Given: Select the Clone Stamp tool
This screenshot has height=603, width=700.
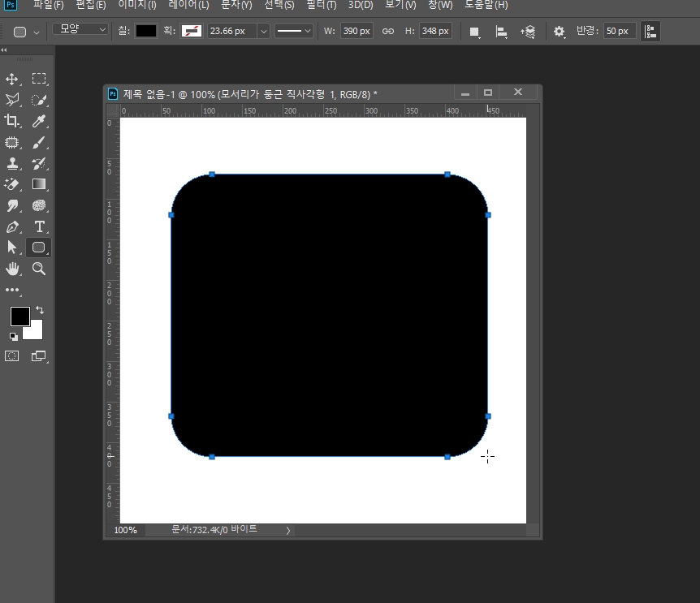Looking at the screenshot, I should click(x=12, y=163).
